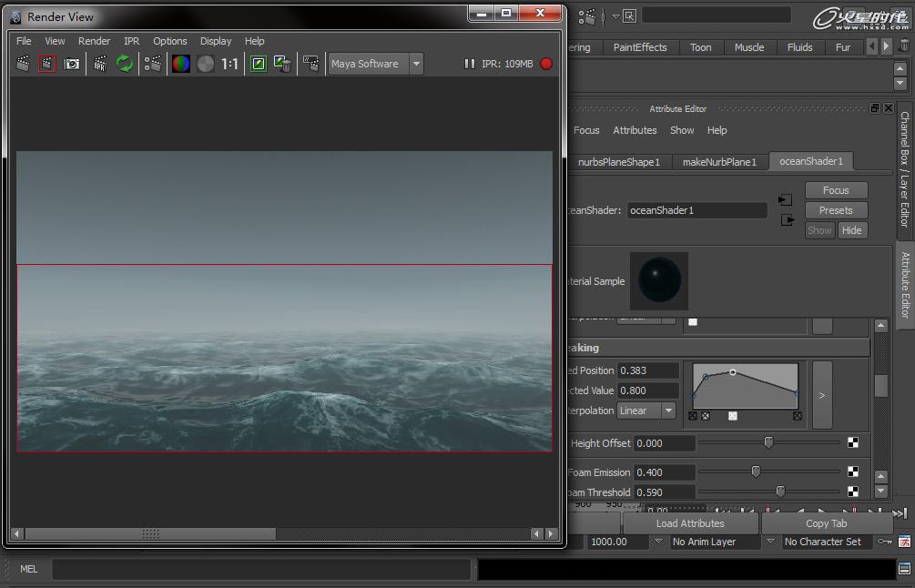Click the Remove Image trash icon

tap(282, 64)
